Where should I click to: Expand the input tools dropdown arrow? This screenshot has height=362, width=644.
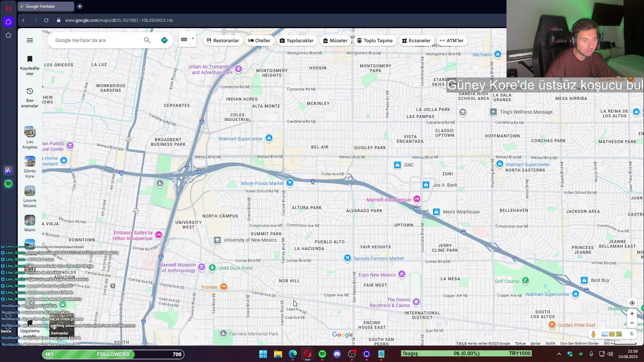[192, 39]
